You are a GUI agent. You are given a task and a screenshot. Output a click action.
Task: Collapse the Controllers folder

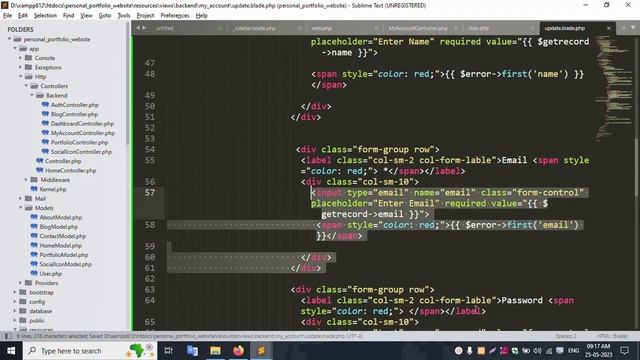27,86
